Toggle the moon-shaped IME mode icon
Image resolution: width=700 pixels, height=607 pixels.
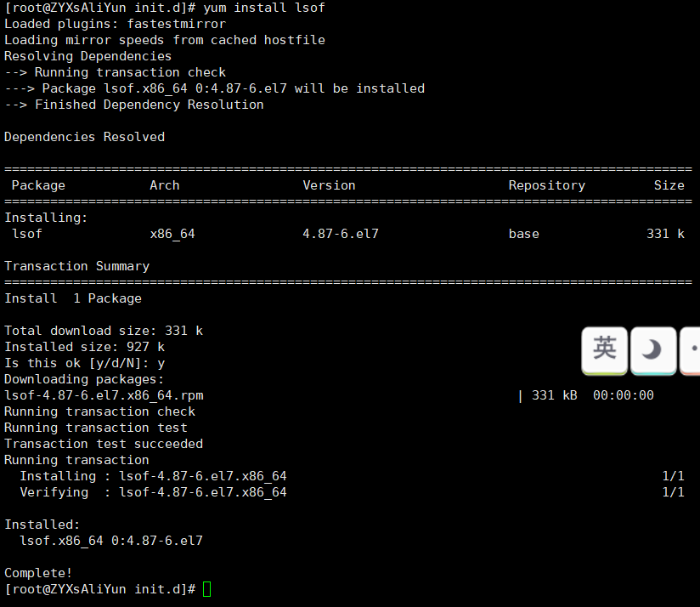[652, 350]
